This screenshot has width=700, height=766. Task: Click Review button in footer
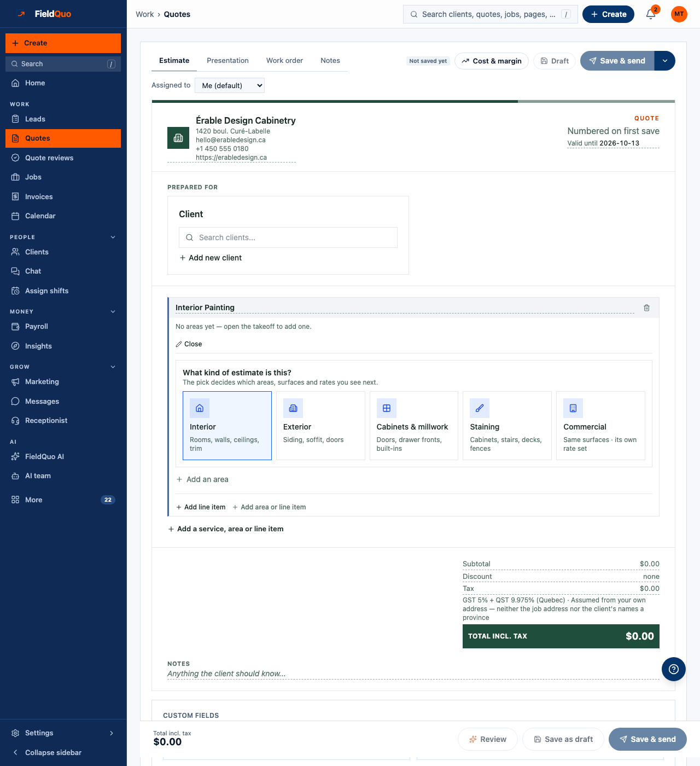click(x=488, y=739)
